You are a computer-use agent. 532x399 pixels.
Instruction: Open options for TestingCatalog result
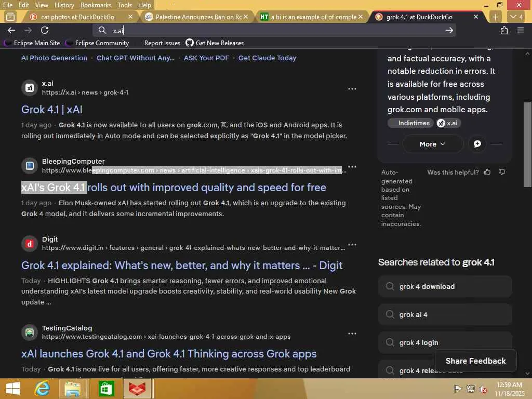point(352,334)
